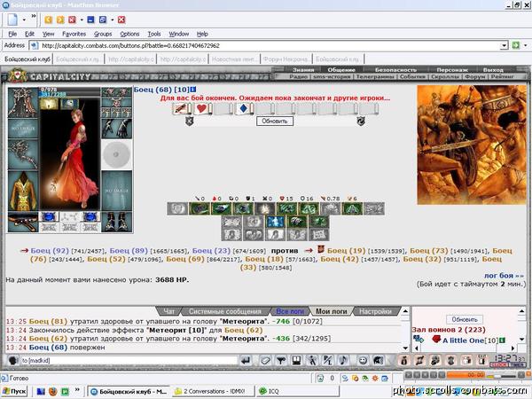Click the red X stop icon in toolbar
This screenshot has width=532, height=399.
(121, 20)
